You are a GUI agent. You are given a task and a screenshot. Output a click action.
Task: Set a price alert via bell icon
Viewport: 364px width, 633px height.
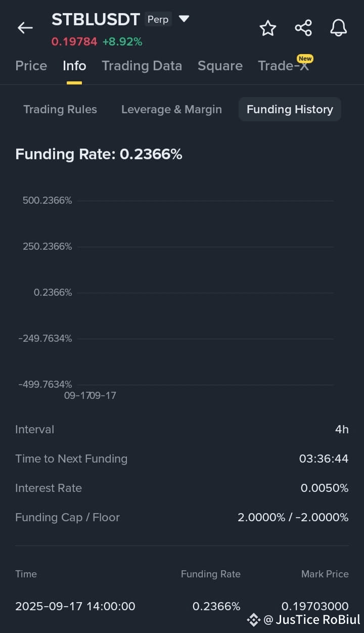[x=339, y=28]
